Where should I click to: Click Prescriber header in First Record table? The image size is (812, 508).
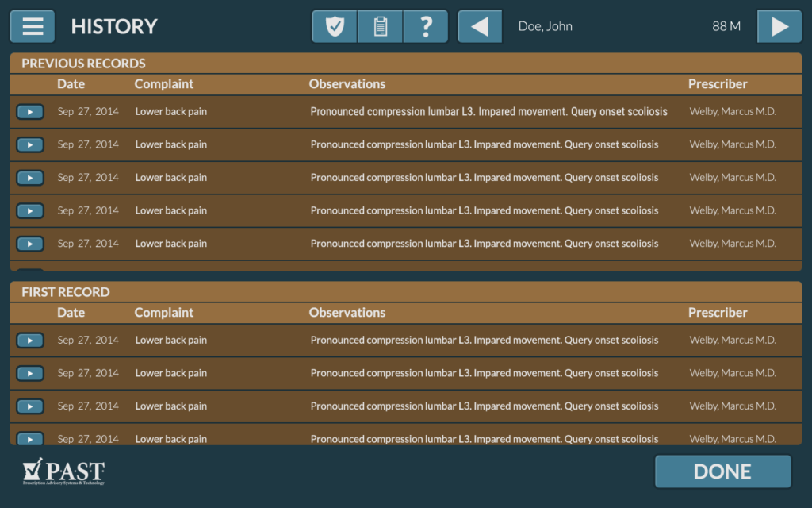pyautogui.click(x=718, y=313)
